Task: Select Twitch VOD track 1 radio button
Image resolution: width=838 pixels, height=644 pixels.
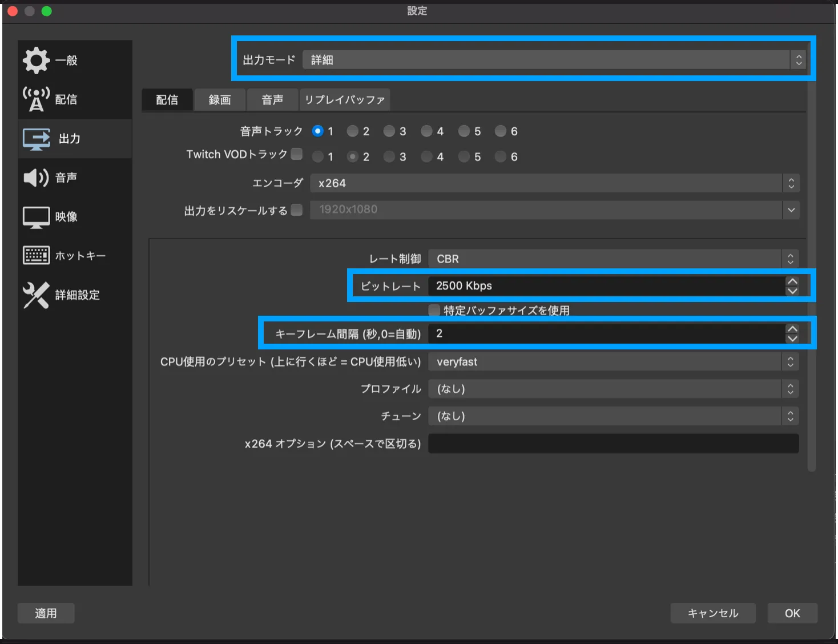Action: [x=318, y=156]
